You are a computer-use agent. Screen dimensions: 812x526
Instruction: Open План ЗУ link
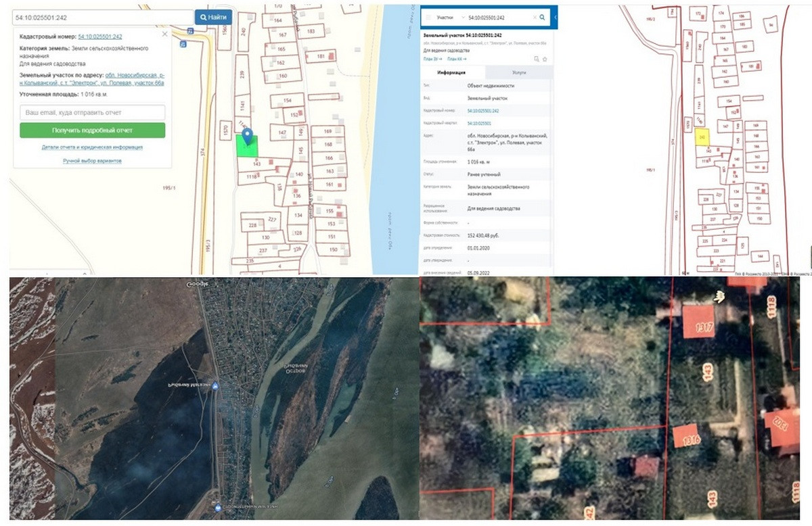pyautogui.click(x=432, y=59)
